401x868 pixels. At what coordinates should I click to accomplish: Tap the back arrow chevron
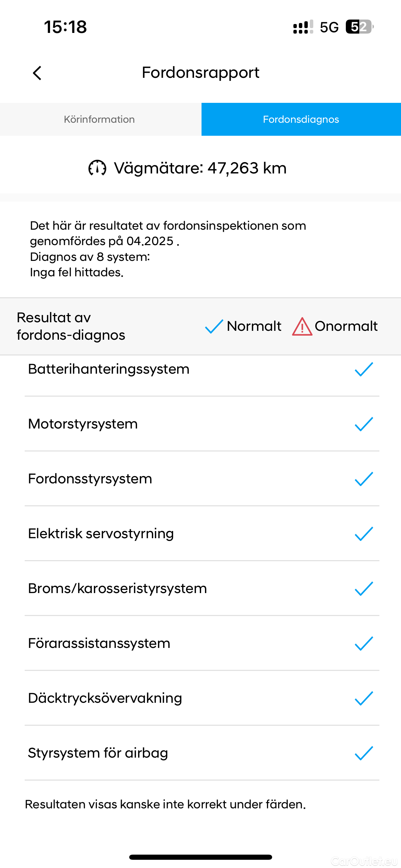[37, 73]
